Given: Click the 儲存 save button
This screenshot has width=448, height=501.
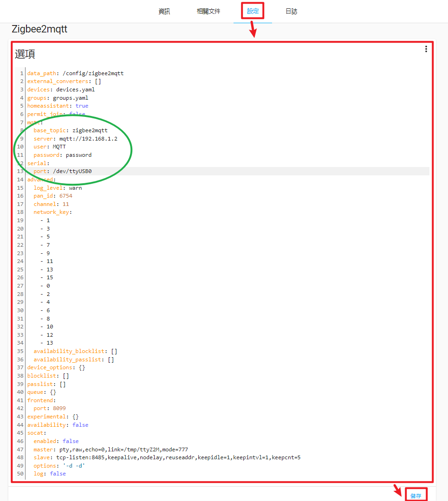Looking at the screenshot, I should click(416, 495).
